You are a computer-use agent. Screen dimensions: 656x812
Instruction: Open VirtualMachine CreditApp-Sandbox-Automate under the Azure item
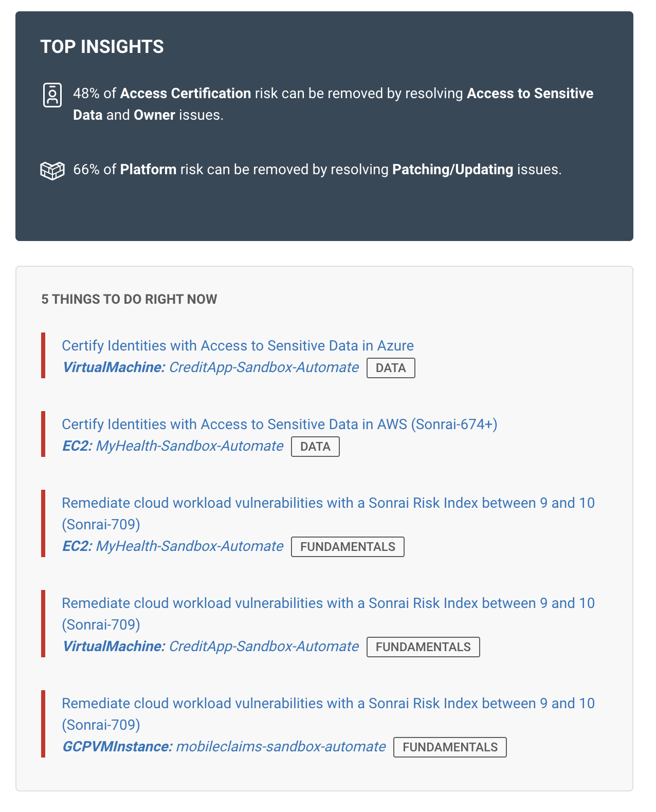(x=211, y=367)
